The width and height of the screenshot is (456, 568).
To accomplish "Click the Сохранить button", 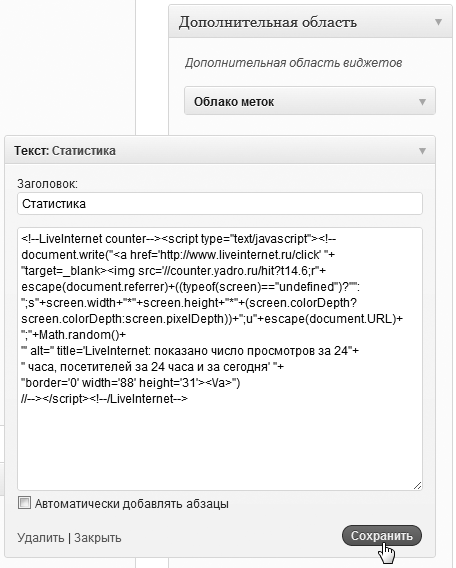I will pos(382,535).
